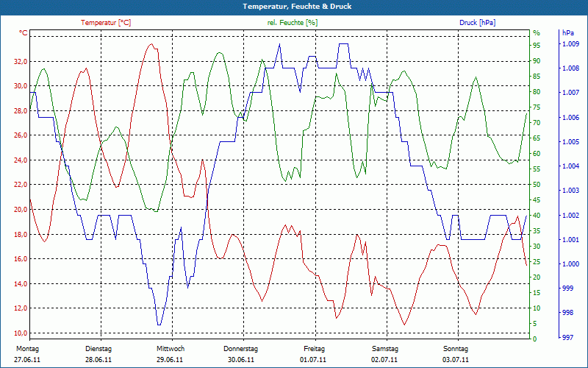Click the '%' unit label on humidity axis

pyautogui.click(x=537, y=33)
